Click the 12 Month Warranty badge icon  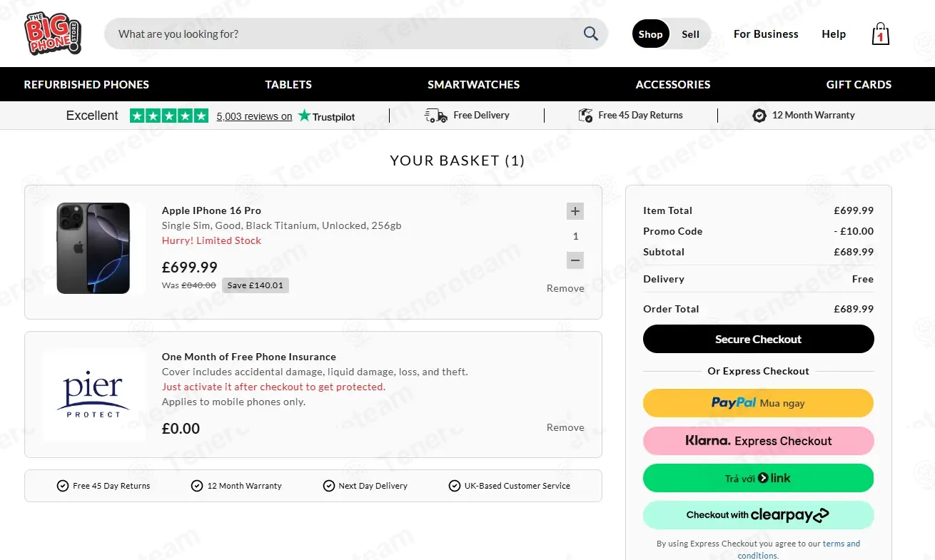tap(759, 116)
